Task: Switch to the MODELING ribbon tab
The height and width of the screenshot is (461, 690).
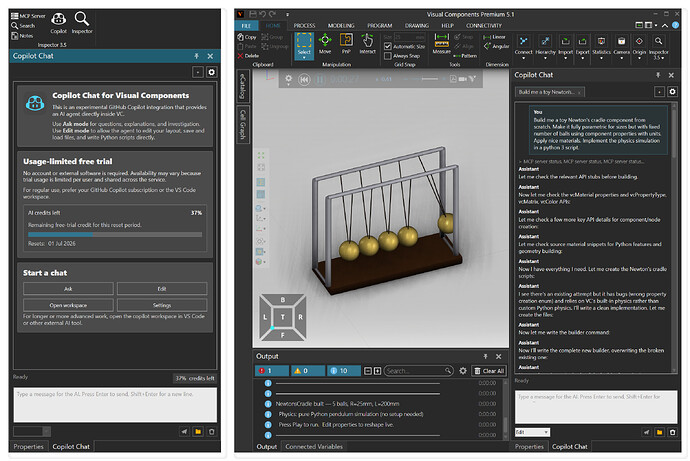Action: coord(341,26)
